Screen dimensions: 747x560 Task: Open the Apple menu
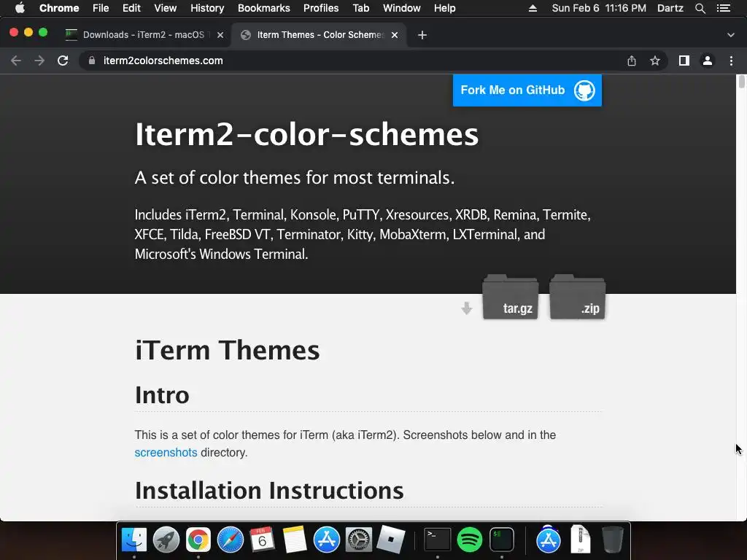[x=20, y=8]
